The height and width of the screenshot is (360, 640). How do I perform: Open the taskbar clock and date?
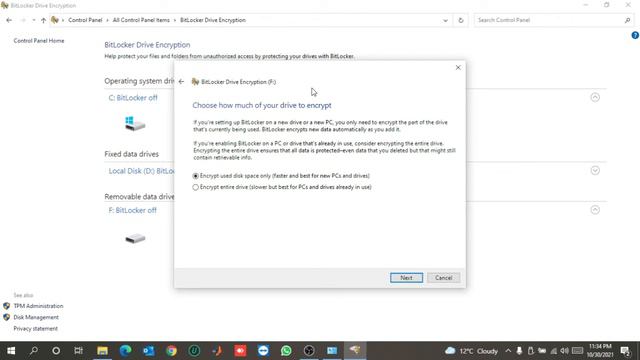point(600,351)
